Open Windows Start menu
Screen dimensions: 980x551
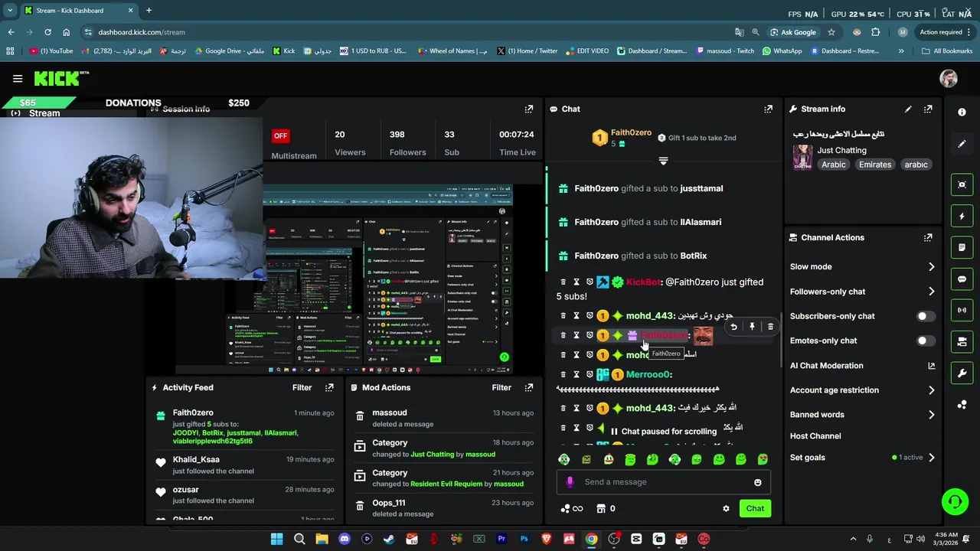(276, 539)
